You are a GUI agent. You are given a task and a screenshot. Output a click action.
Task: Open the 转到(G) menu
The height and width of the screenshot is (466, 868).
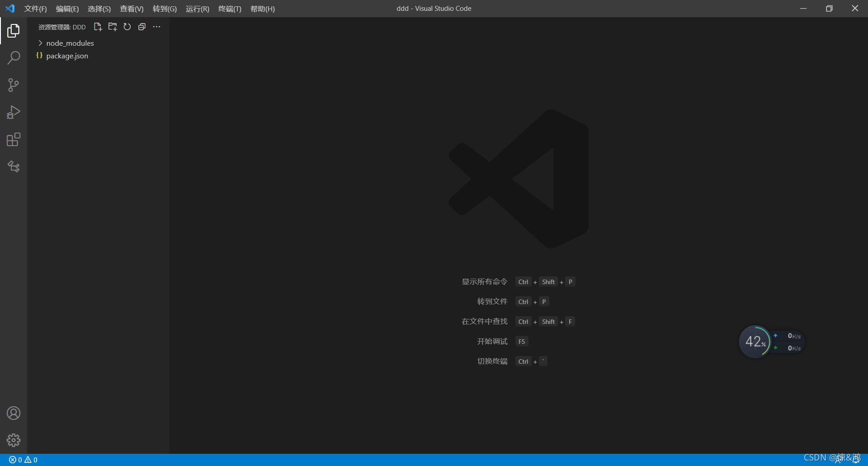(x=165, y=9)
